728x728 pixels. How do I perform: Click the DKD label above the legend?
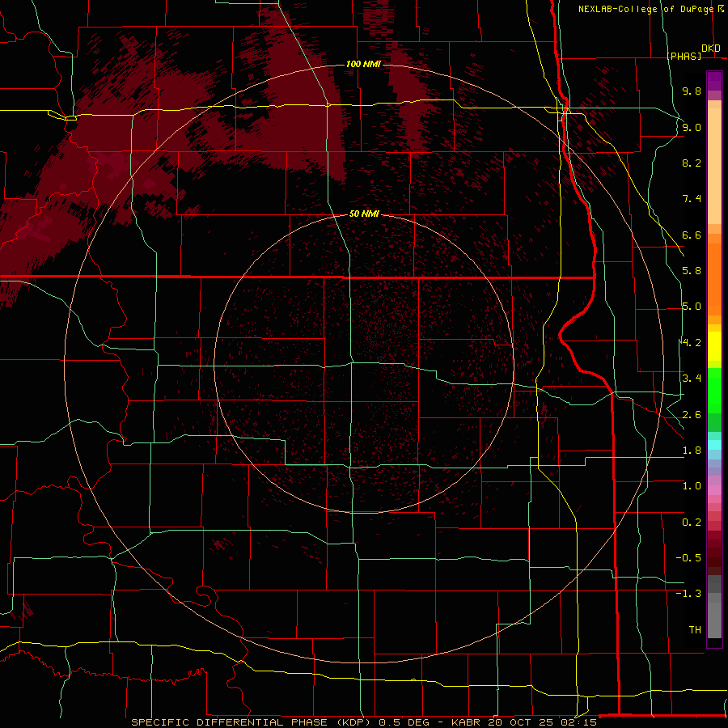pos(711,49)
